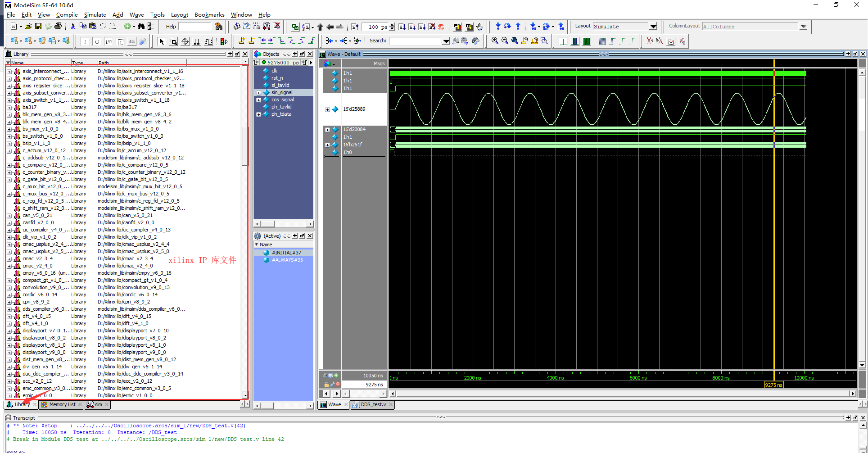Image resolution: width=868 pixels, height=453 pixels.
Task: Expand the sin_signal group in Objects panel
Action: [x=259, y=92]
